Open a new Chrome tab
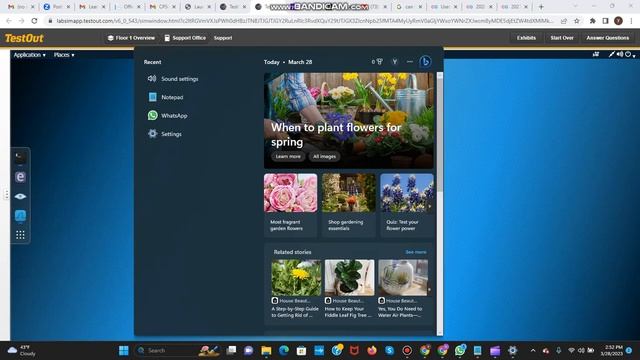The height and width of the screenshot is (360, 640). coord(541,7)
